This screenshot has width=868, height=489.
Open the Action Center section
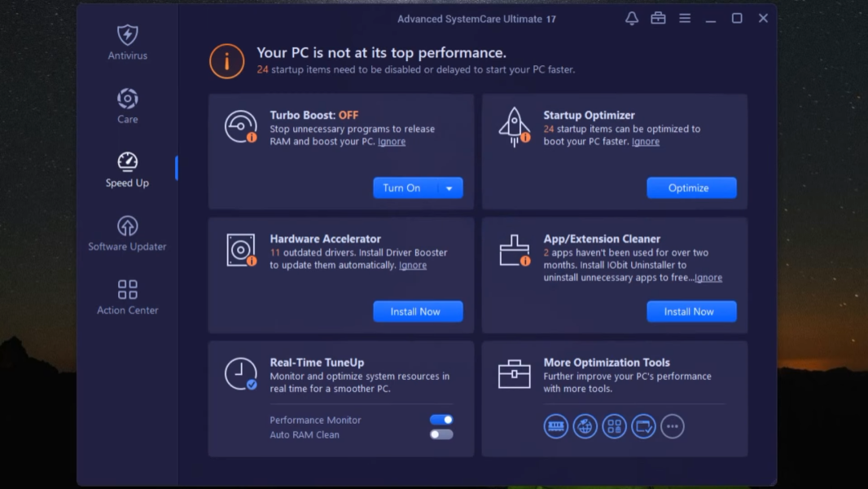(127, 297)
